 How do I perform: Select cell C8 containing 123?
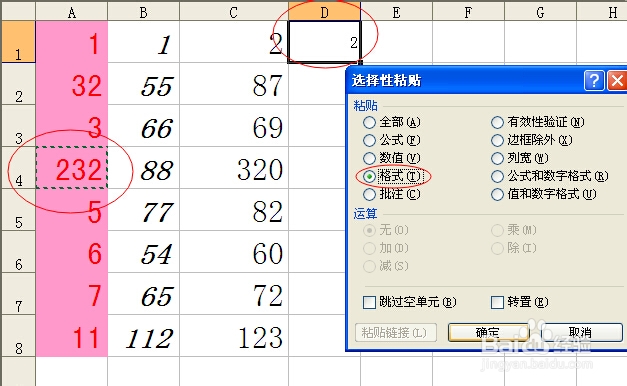point(234,336)
